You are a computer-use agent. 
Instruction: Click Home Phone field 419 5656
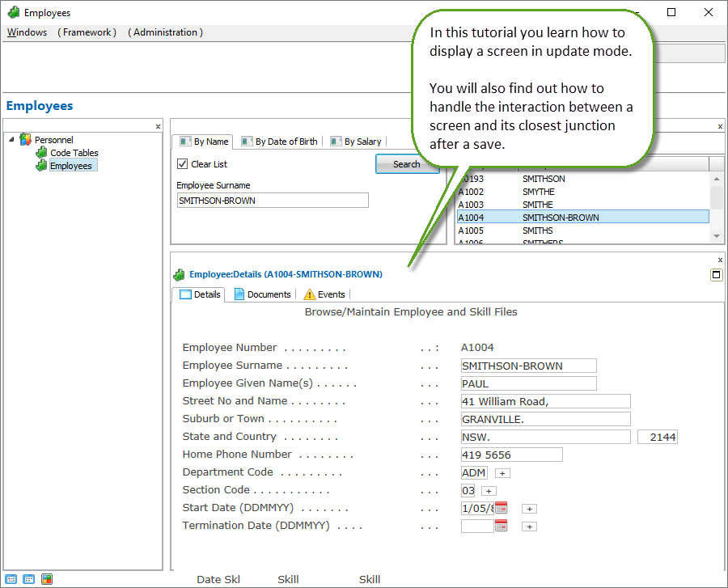[x=512, y=455]
